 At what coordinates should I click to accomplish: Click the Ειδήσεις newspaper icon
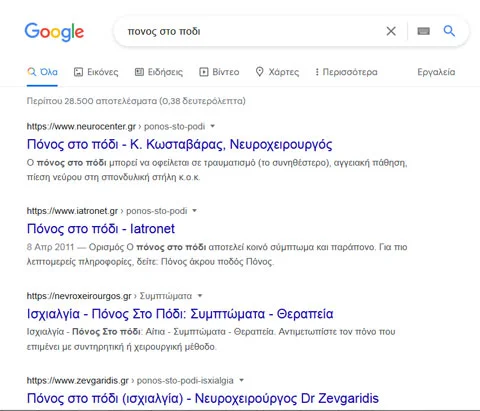139,72
